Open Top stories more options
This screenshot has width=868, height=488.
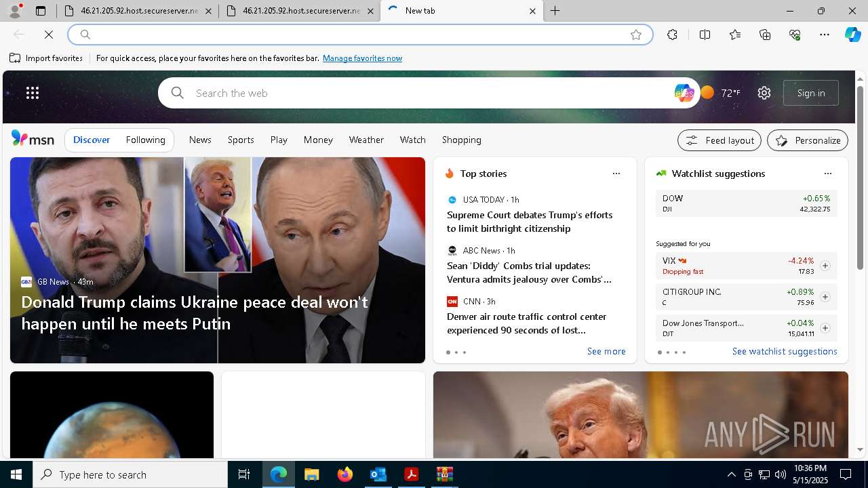(x=616, y=174)
